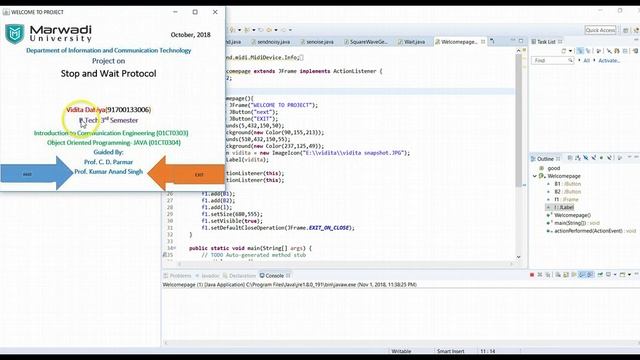The width and height of the screenshot is (640, 360).
Task: Toggle Categorized presentation in Task List toolbar
Action: (580, 51)
